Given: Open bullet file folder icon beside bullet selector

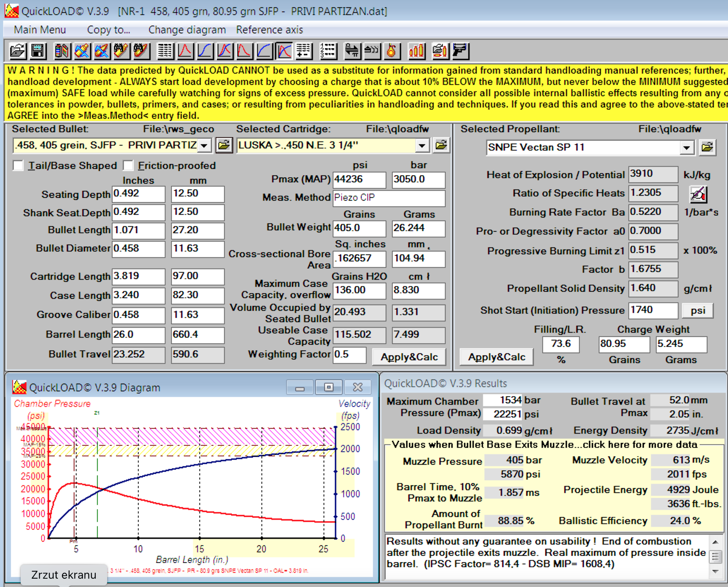Looking at the screenshot, I should (224, 145).
